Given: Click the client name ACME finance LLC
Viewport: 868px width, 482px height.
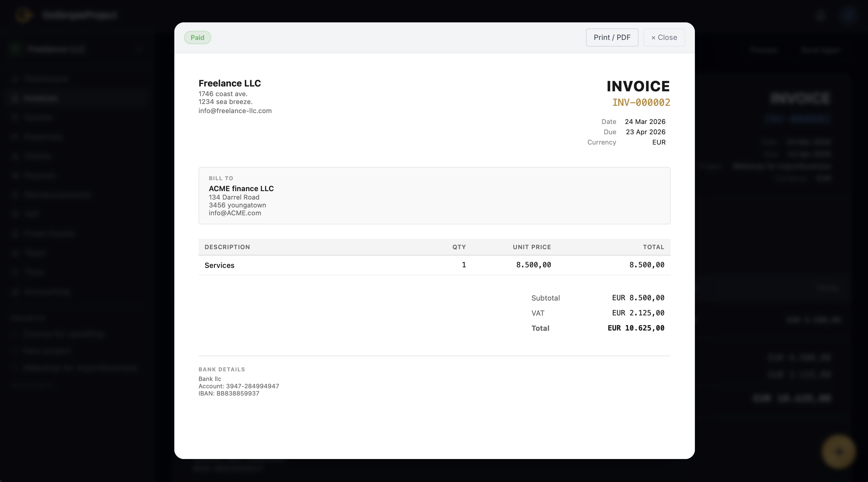Looking at the screenshot, I should pos(241,188).
